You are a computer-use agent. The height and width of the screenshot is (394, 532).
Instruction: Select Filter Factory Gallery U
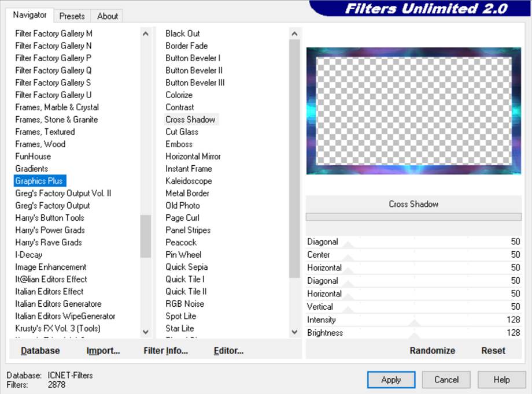click(x=53, y=95)
